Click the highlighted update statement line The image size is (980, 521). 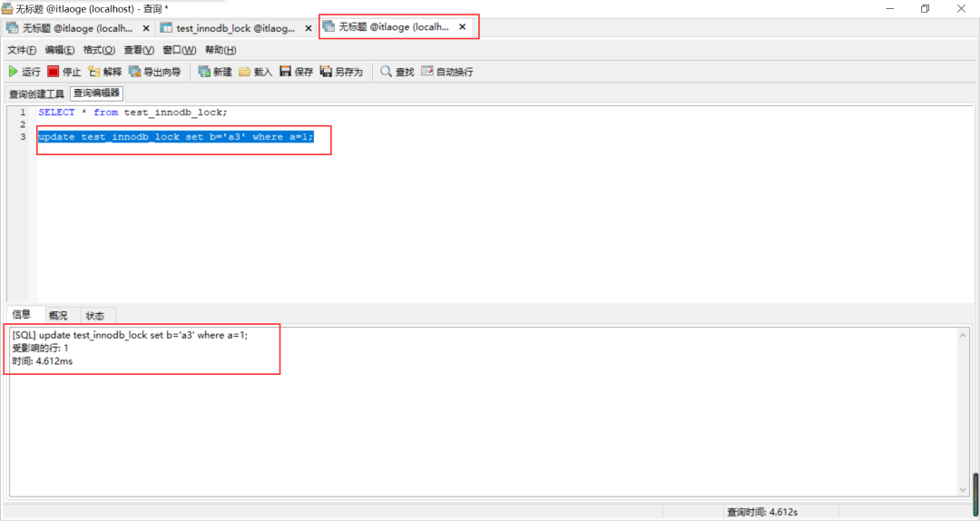176,137
